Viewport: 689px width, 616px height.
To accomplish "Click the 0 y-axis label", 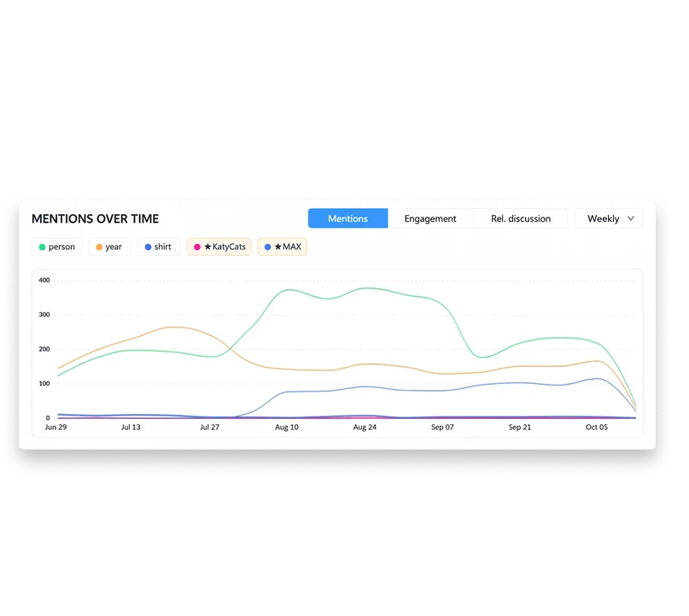I will click(x=48, y=418).
